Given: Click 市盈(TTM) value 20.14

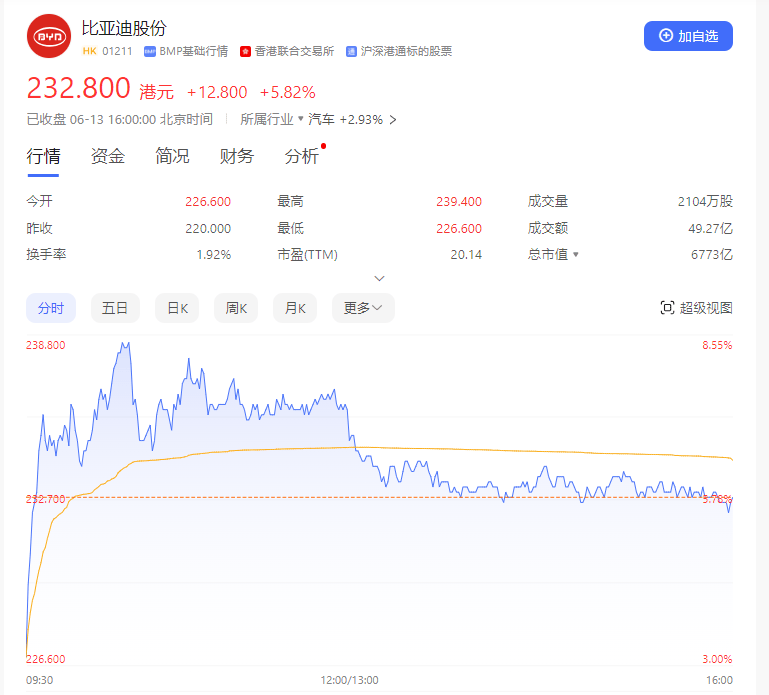Looking at the screenshot, I should point(466,255).
